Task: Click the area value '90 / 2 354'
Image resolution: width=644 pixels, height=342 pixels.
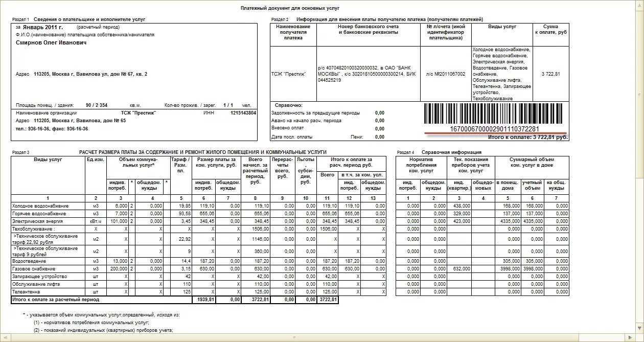Action: [x=97, y=105]
